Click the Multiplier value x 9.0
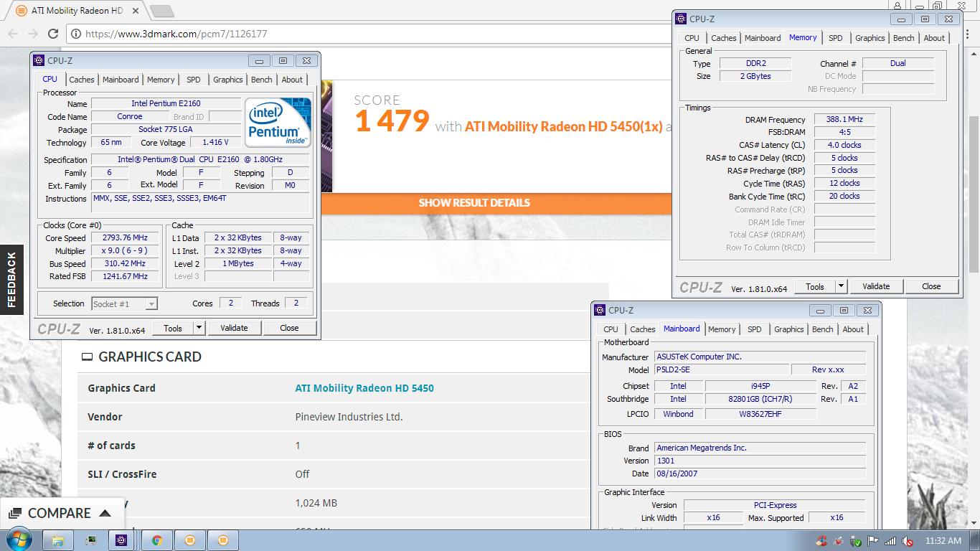This screenshot has height=551, width=980. tap(125, 251)
